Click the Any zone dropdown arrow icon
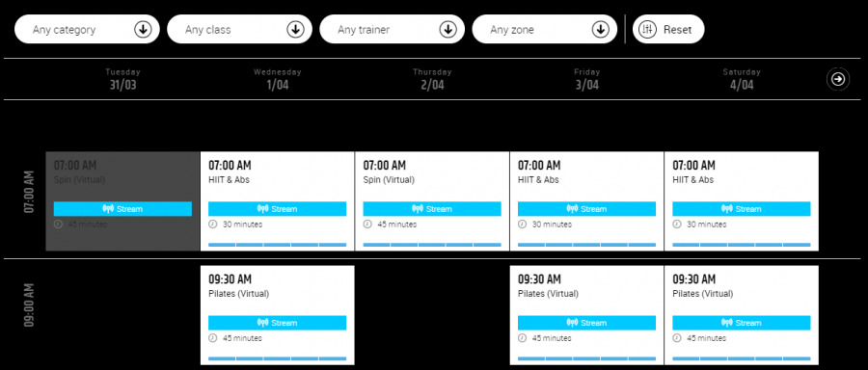 601,29
